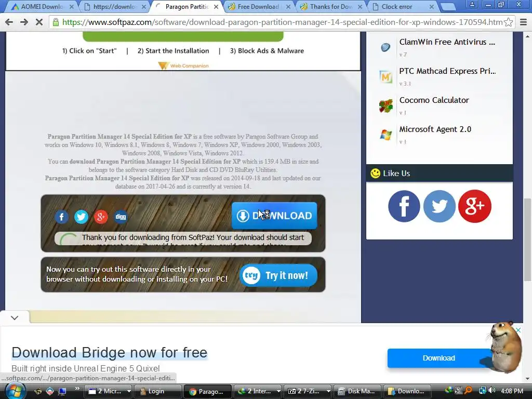This screenshot has width=532, height=399.
Task: Close the AOMEI Download tab
Action: [72, 6]
